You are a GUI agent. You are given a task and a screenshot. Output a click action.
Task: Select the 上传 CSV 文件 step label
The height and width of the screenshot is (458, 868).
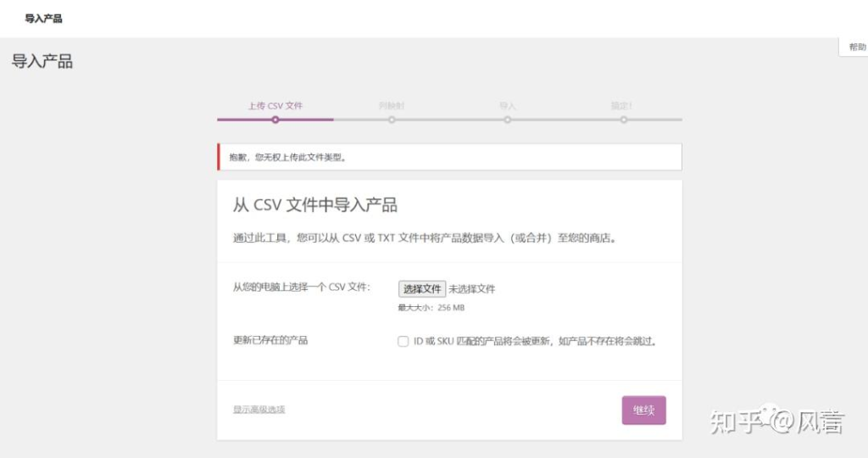pos(275,106)
